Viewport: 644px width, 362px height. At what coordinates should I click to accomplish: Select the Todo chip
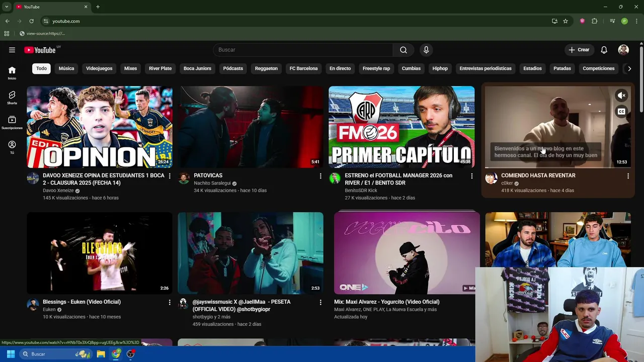41,68
